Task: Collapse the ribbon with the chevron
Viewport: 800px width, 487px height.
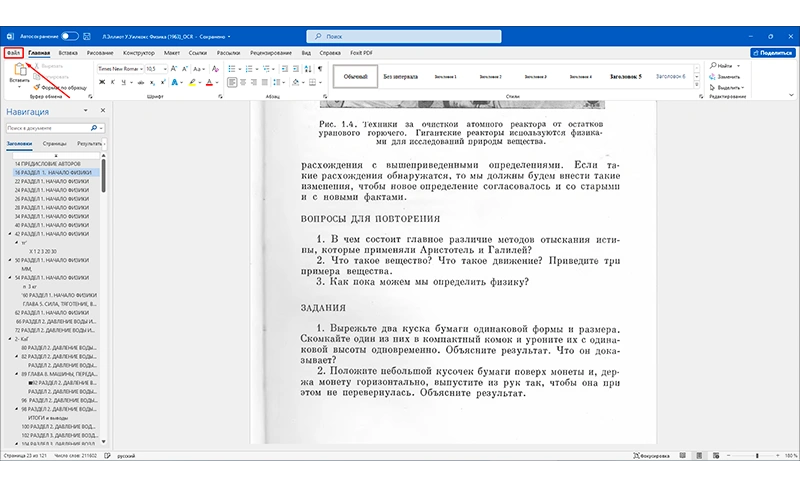Action: pos(791,95)
